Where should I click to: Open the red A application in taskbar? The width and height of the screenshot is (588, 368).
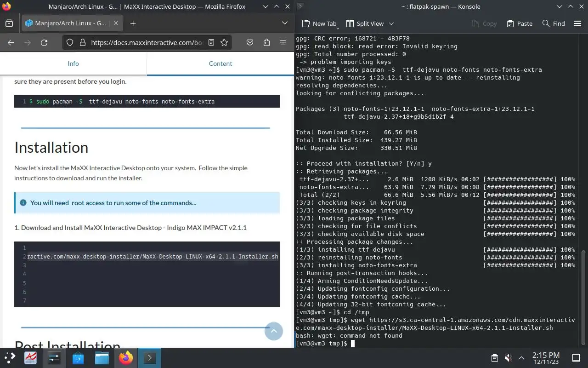30,358
